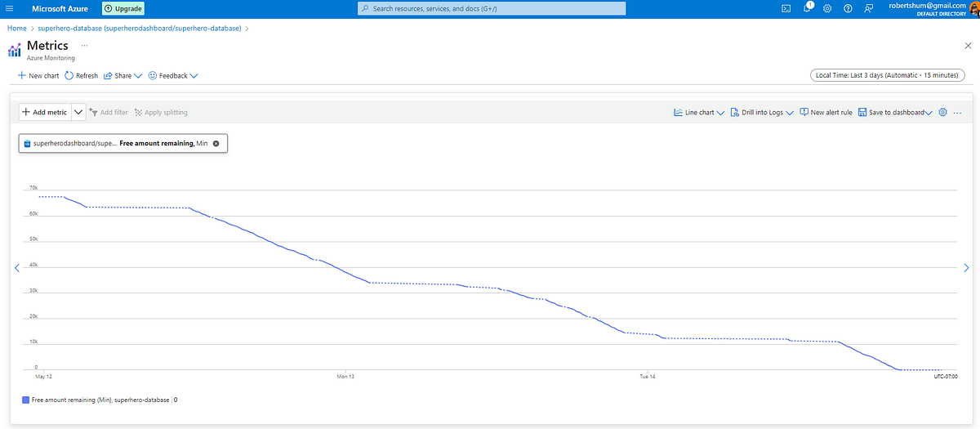Image resolution: width=980 pixels, height=429 pixels.
Task: Click in the Search resources field
Action: point(492,8)
